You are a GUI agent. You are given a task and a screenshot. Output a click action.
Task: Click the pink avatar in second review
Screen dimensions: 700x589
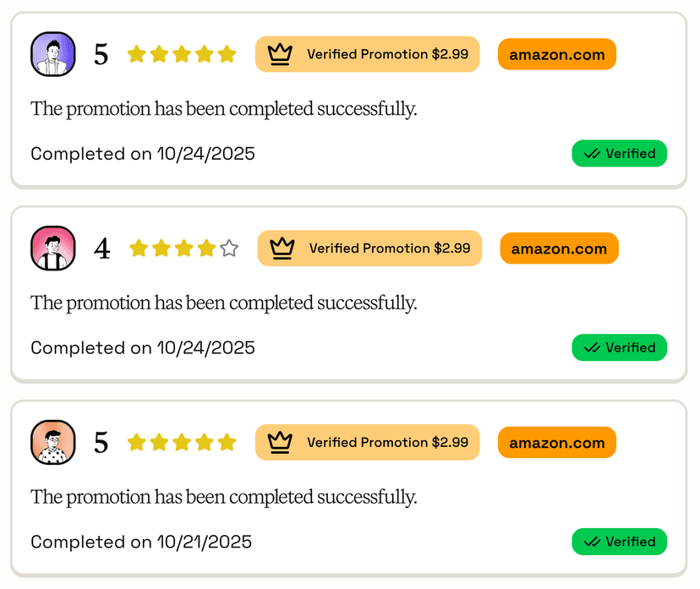pos(52,248)
